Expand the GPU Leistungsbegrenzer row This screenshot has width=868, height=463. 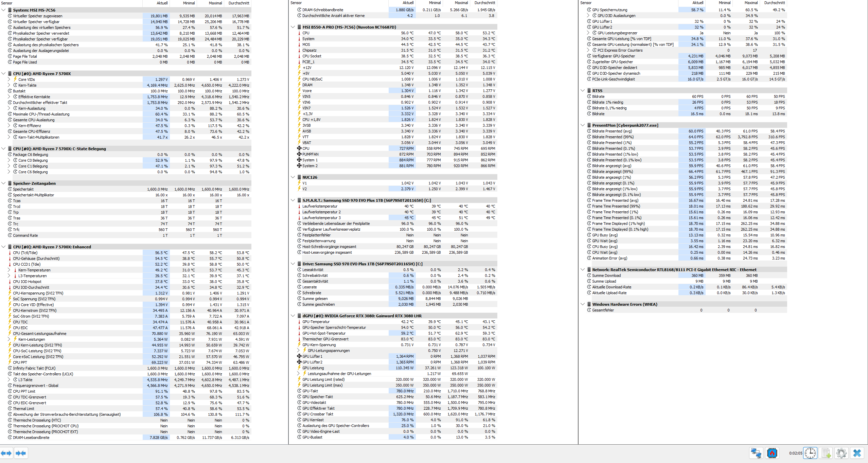pyautogui.click(x=588, y=33)
